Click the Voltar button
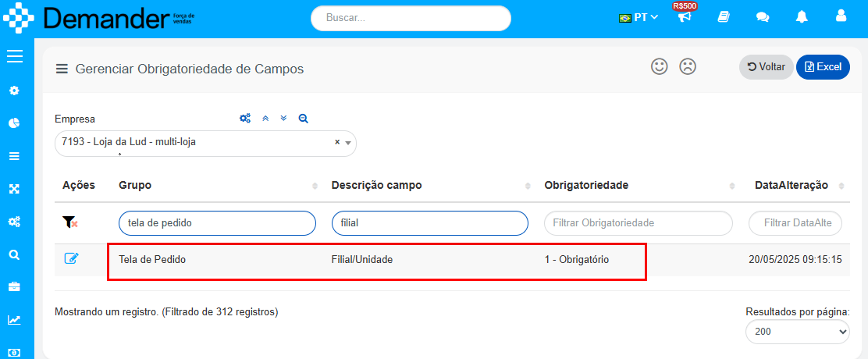Image resolution: width=868 pixels, height=359 pixels. 767,67
